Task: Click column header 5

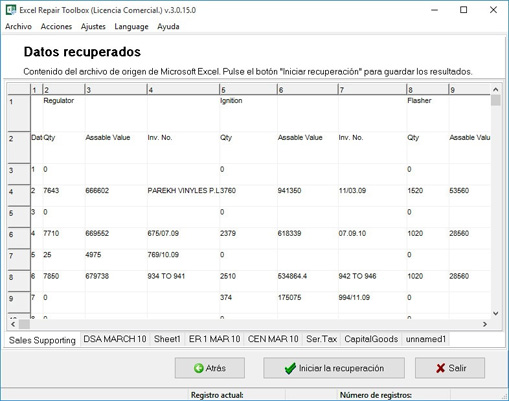Action: coord(248,89)
